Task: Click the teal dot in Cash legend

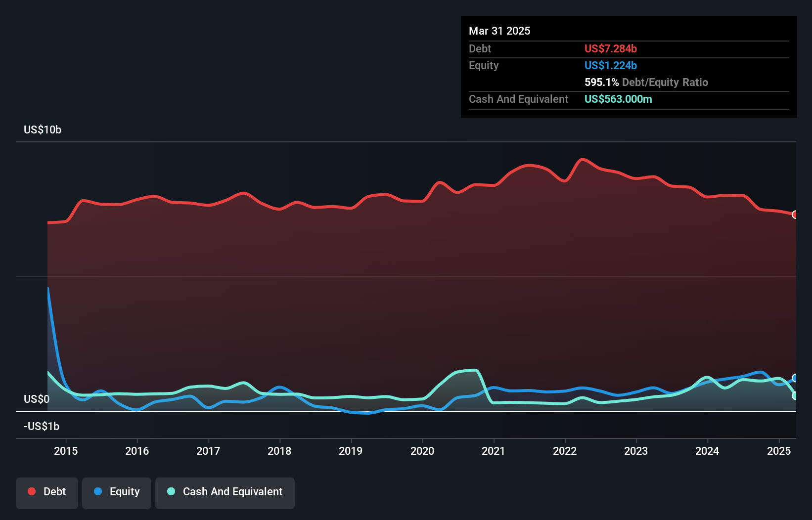Action: (171, 491)
